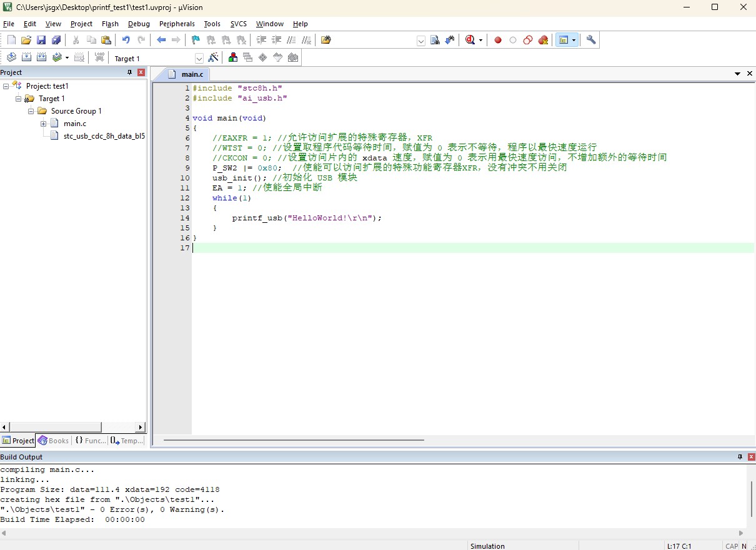Click the New file icon
This screenshot has height=550, width=756.
point(11,40)
